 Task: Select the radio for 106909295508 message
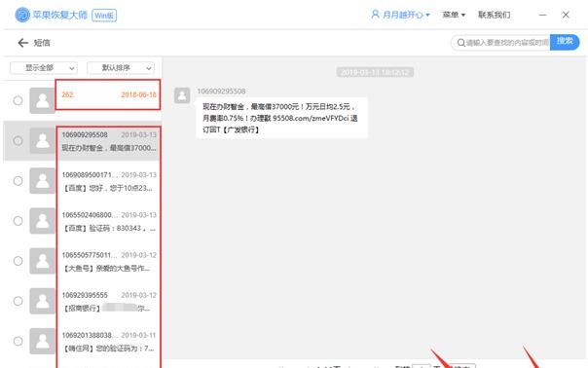tap(18, 140)
